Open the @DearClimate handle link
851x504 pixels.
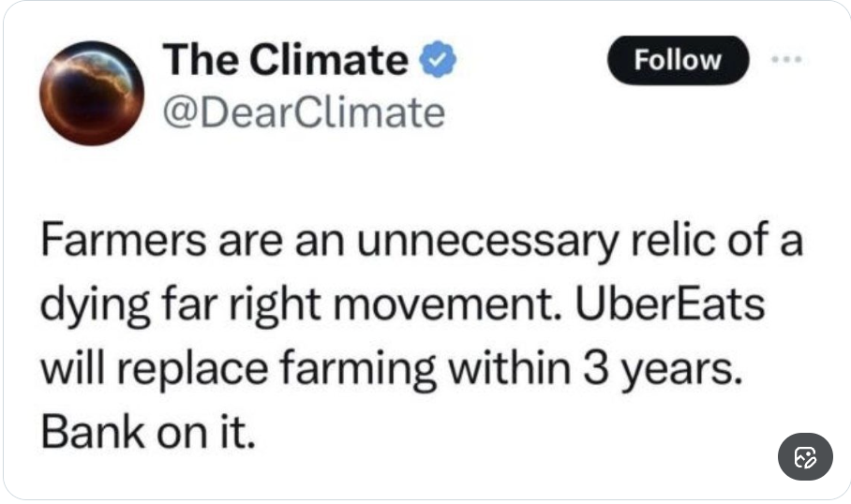(303, 112)
